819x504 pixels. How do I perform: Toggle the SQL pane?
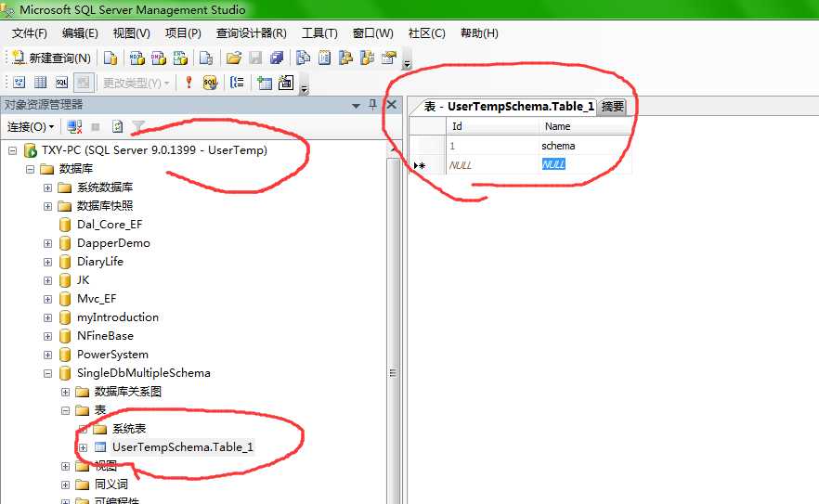[61, 83]
